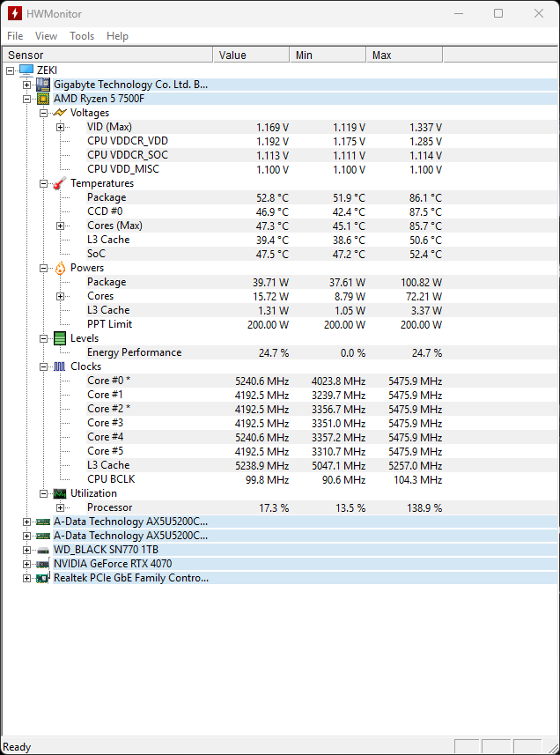Click the ZEKI computer monitor icon

[26, 70]
